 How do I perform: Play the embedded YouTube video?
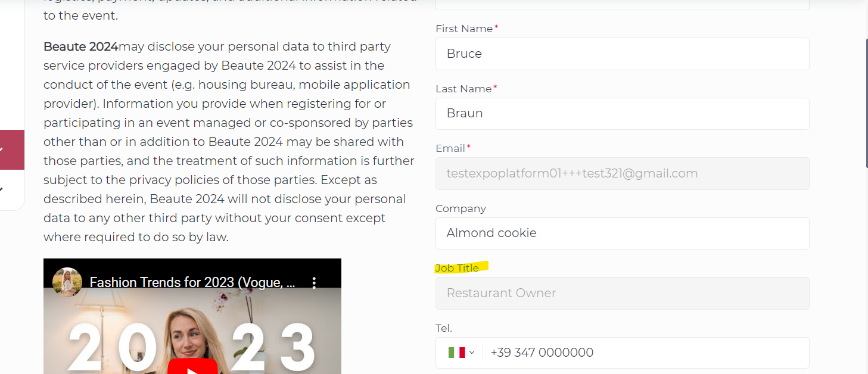(192, 367)
